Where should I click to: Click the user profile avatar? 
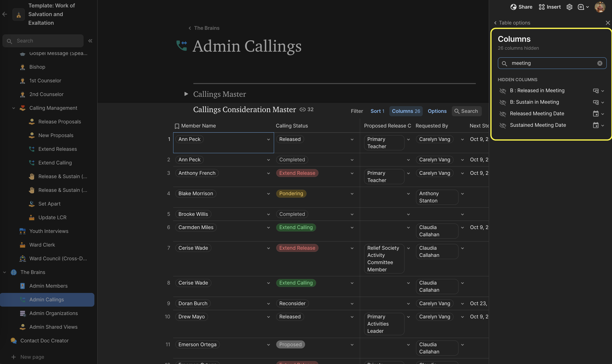tap(600, 7)
